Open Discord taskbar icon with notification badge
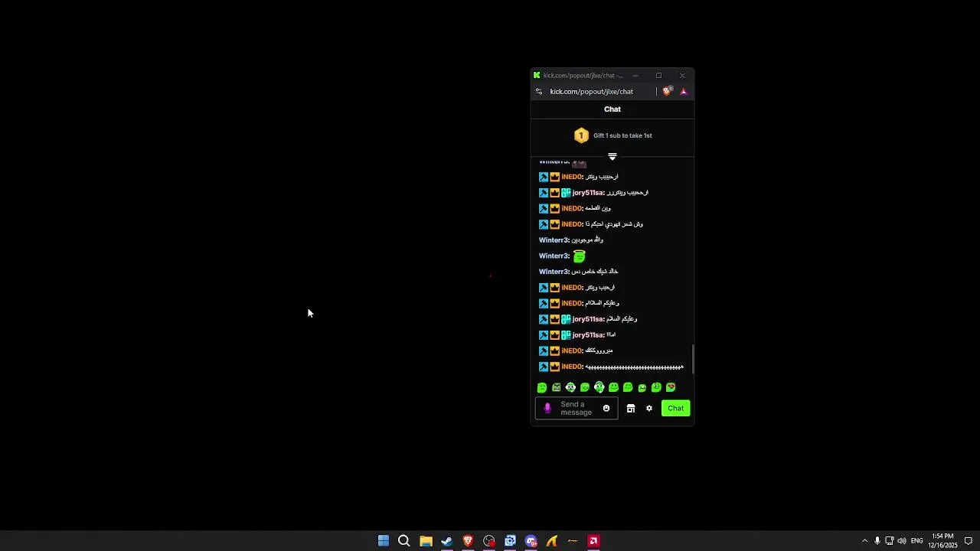The height and width of the screenshot is (551, 980). [x=531, y=541]
